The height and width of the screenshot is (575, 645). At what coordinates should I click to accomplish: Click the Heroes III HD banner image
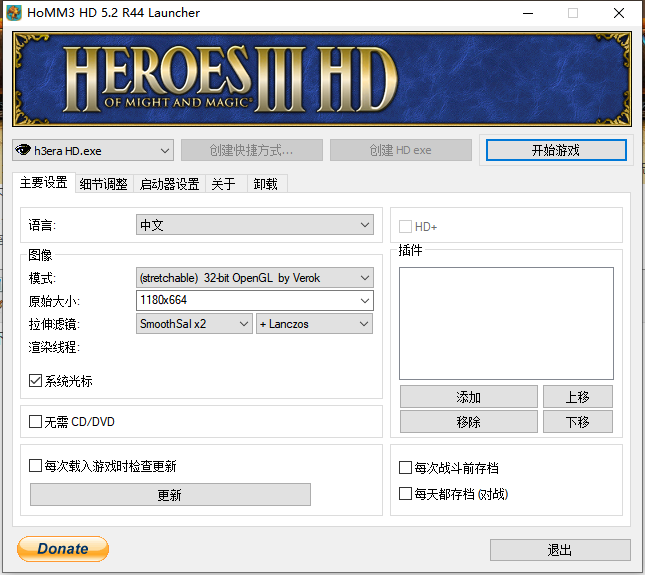click(x=322, y=79)
